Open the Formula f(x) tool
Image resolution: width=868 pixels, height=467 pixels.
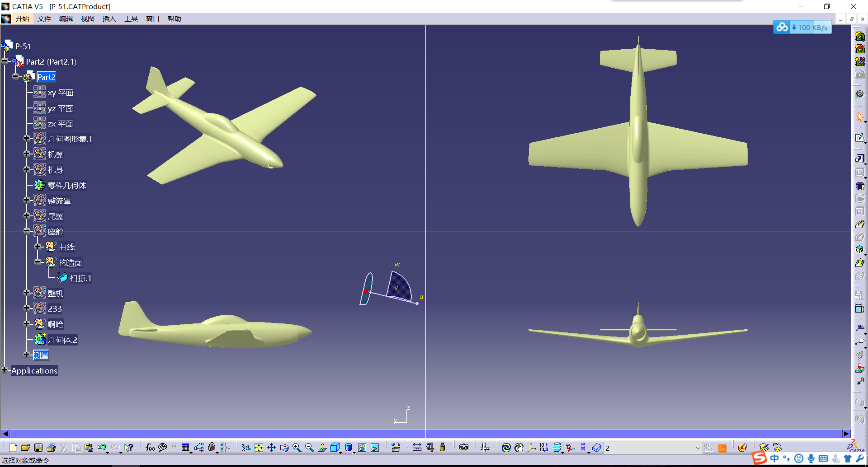[x=150, y=448]
